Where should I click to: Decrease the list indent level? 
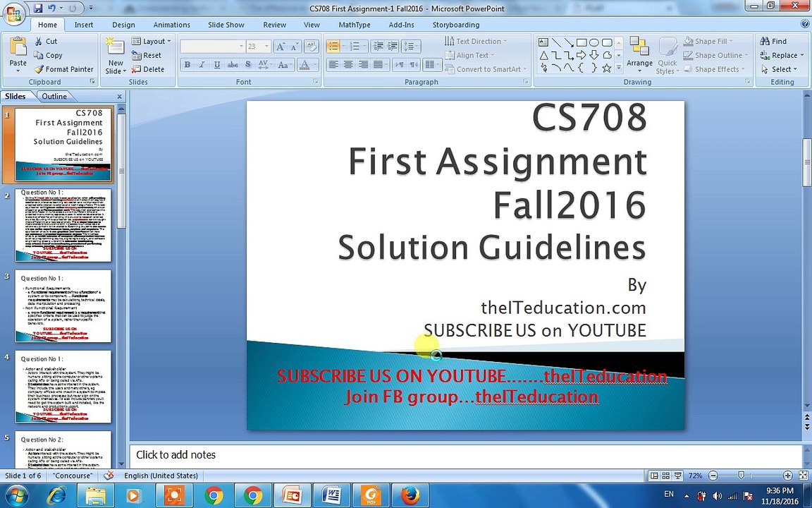click(379, 46)
